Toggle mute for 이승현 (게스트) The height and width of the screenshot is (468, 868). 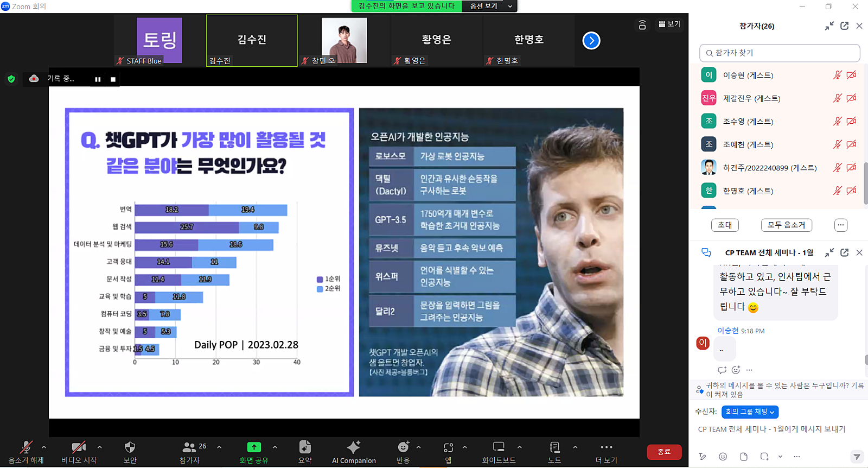pos(838,75)
